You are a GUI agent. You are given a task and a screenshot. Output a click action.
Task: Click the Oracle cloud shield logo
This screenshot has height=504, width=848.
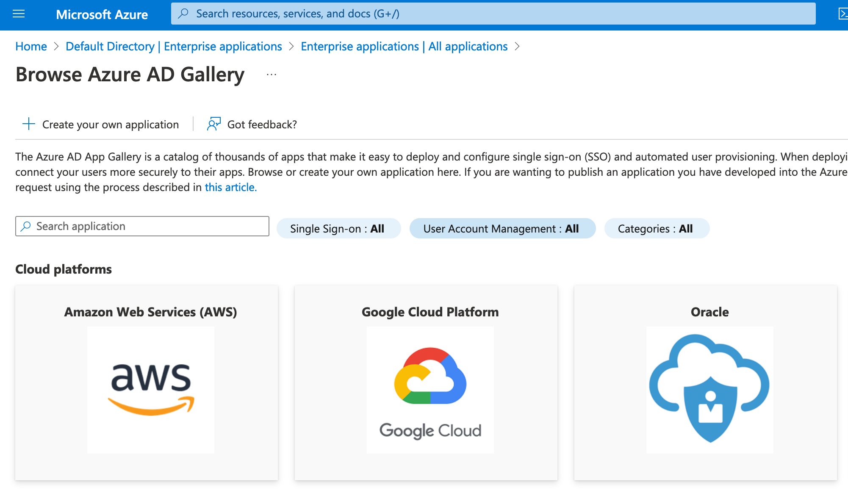(x=710, y=390)
